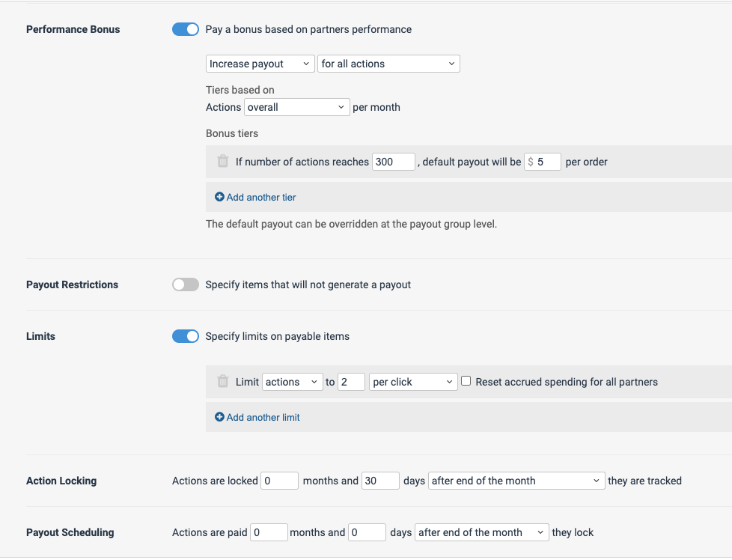The image size is (732, 560).
Task: Click the Action Locking days field showing 30
Action: click(x=380, y=481)
